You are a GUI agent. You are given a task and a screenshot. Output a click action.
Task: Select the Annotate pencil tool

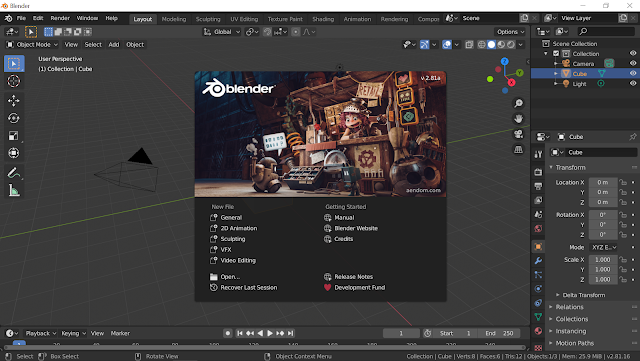(13, 173)
